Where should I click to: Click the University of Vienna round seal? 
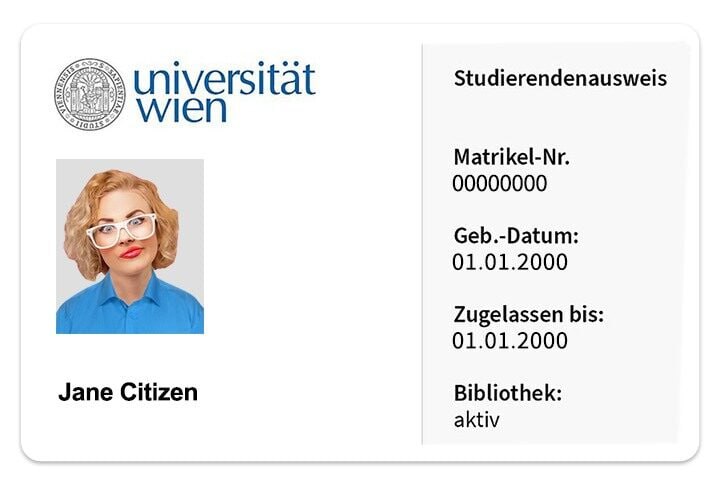(x=90, y=94)
